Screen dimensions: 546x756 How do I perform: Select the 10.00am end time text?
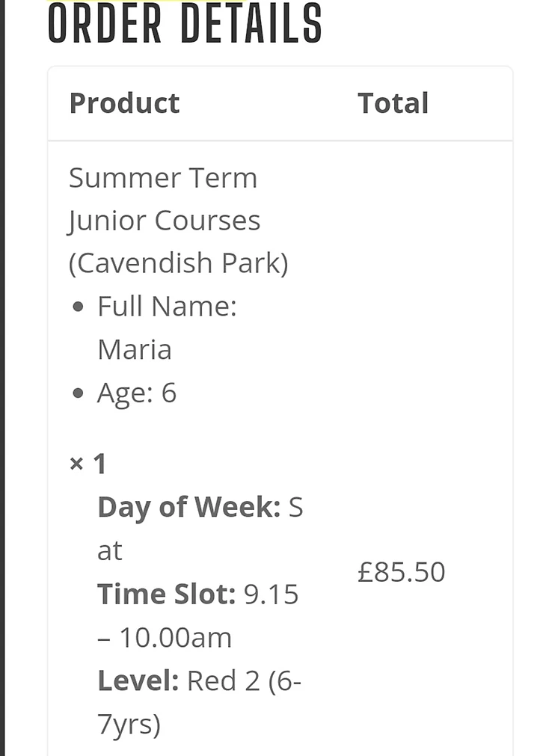tap(176, 638)
